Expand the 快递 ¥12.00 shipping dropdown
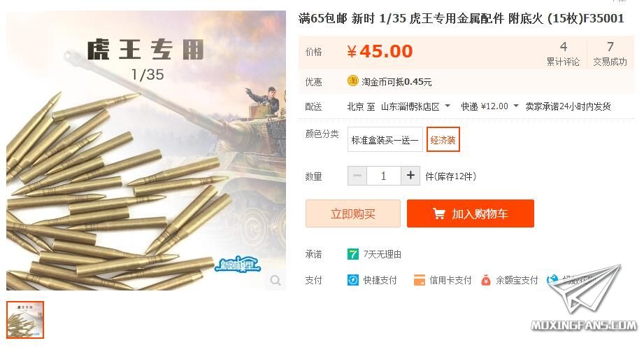This screenshot has width=644, height=350. click(x=489, y=106)
